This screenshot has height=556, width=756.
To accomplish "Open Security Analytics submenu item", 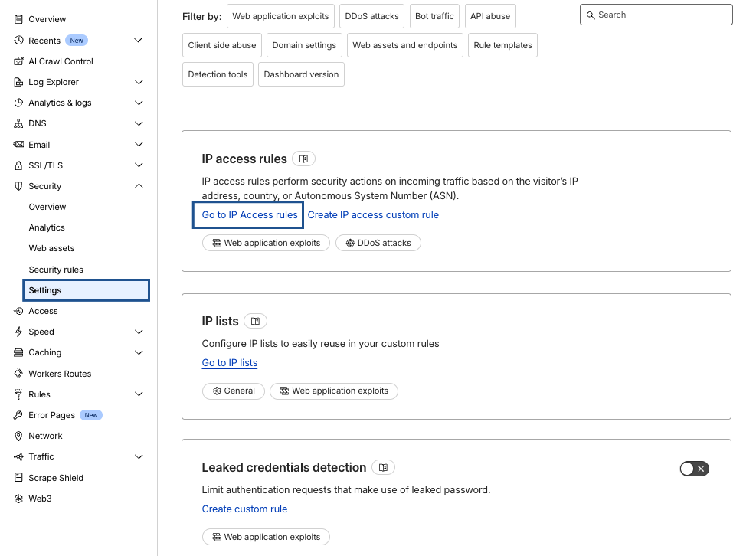I will [47, 227].
